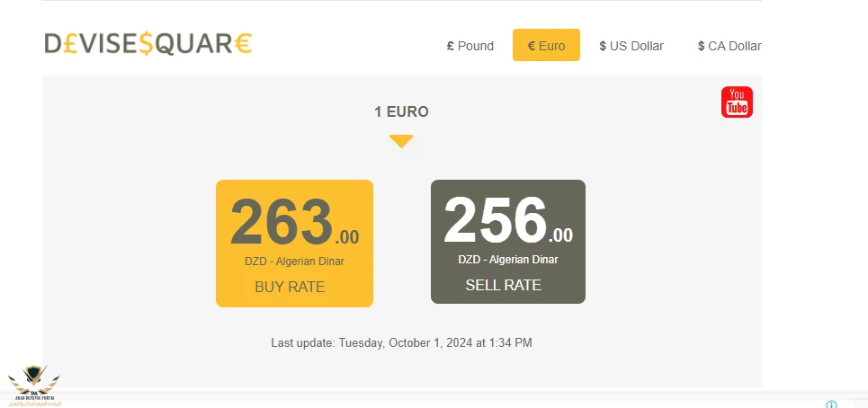
Task: Click the .00 decimals on sell card
Action: [562, 236]
